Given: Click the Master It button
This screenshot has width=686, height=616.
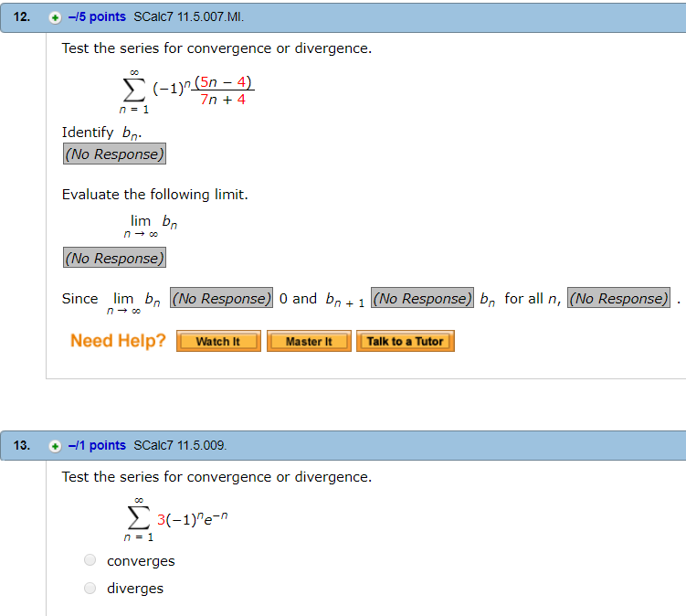Looking at the screenshot, I should click(x=309, y=341).
